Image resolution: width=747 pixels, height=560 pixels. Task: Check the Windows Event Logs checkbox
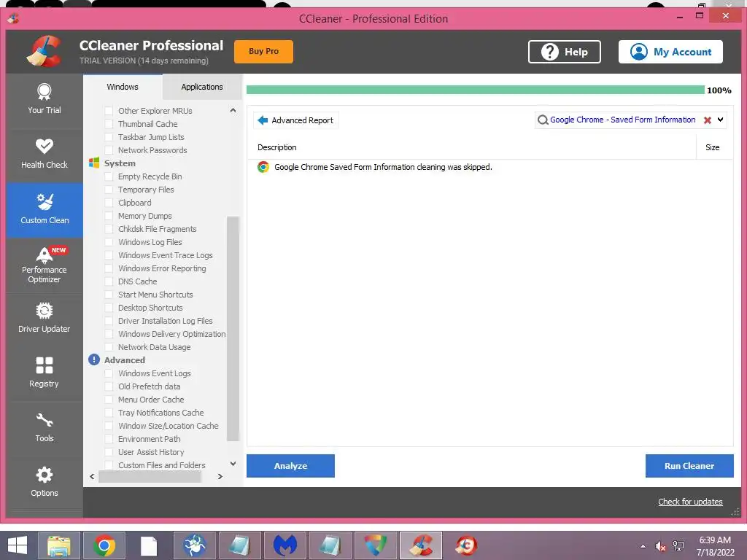109,373
